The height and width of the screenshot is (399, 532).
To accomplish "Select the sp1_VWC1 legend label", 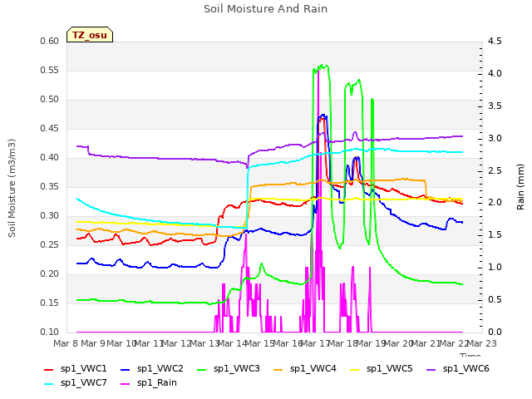I will (x=83, y=369).
